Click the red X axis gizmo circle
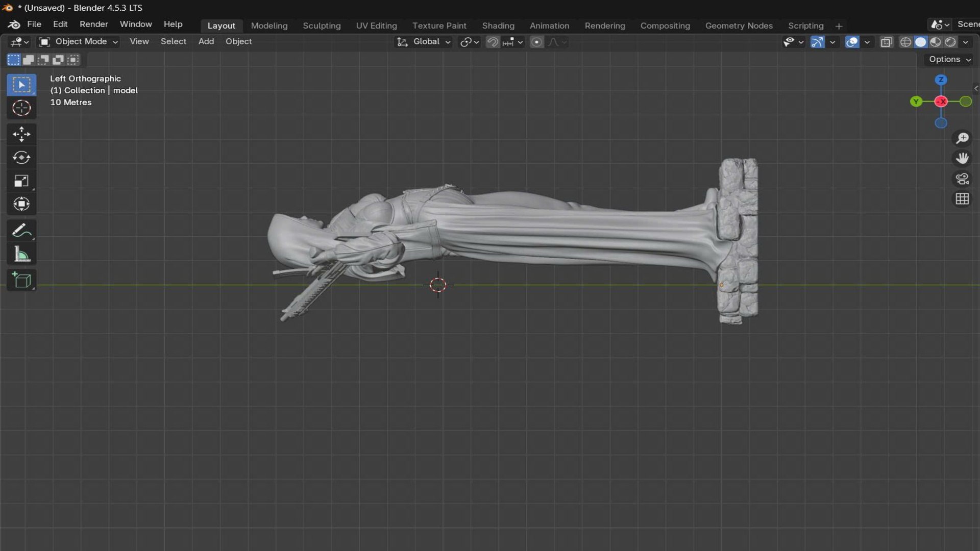Image resolution: width=980 pixels, height=551 pixels. (x=941, y=102)
